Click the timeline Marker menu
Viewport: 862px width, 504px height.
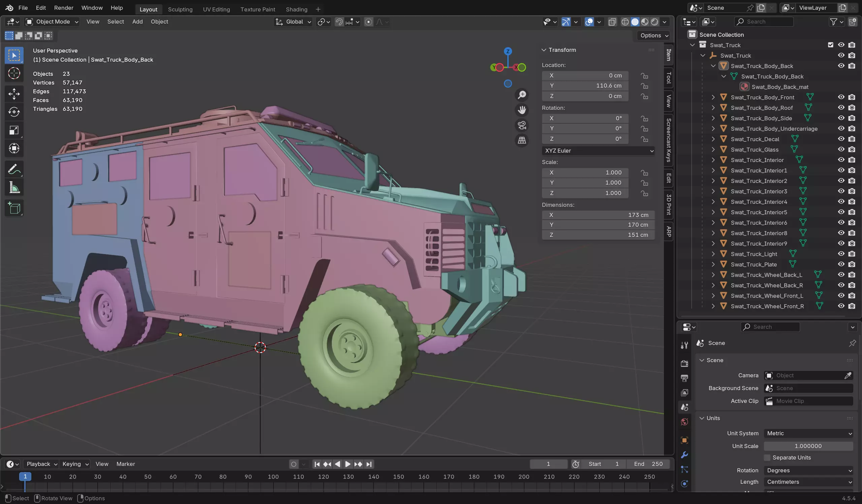tap(126, 464)
